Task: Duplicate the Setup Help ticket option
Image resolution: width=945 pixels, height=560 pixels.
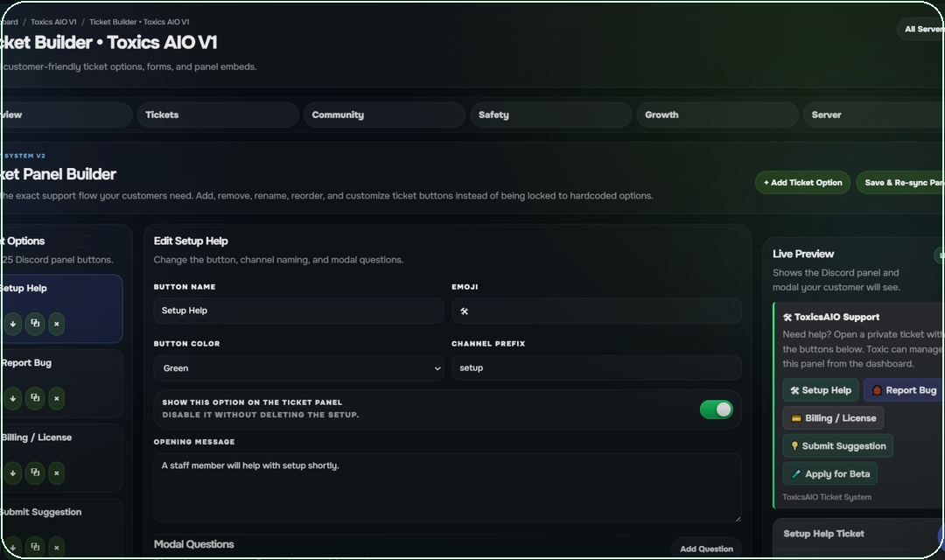Action: pyautogui.click(x=35, y=324)
